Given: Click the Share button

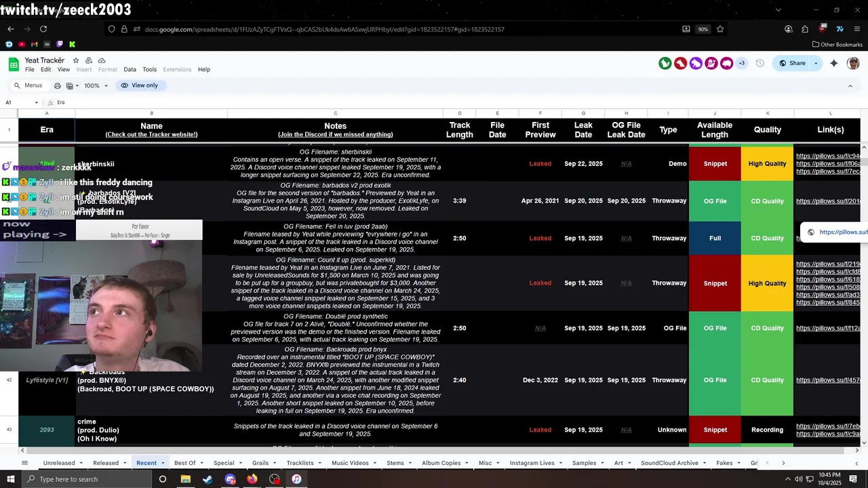Looking at the screenshot, I should pos(793,63).
